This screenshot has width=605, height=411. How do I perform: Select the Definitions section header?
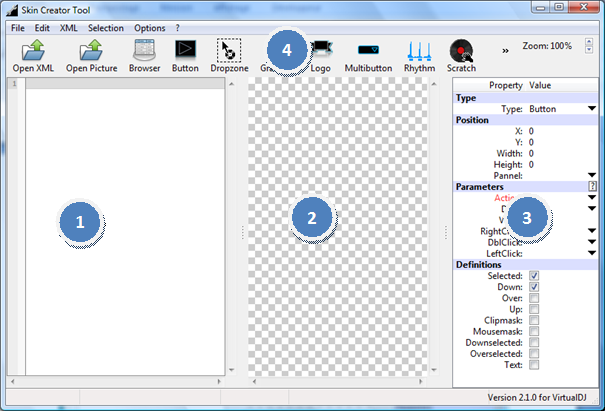click(x=526, y=265)
